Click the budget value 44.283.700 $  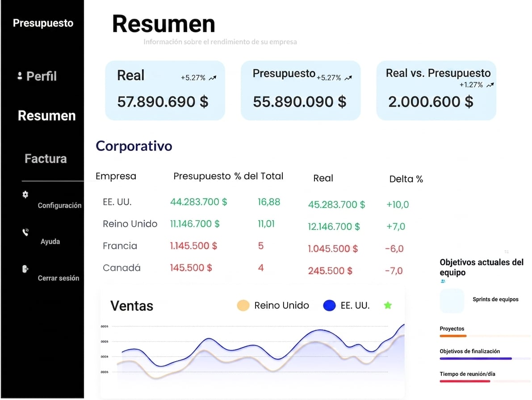point(198,202)
